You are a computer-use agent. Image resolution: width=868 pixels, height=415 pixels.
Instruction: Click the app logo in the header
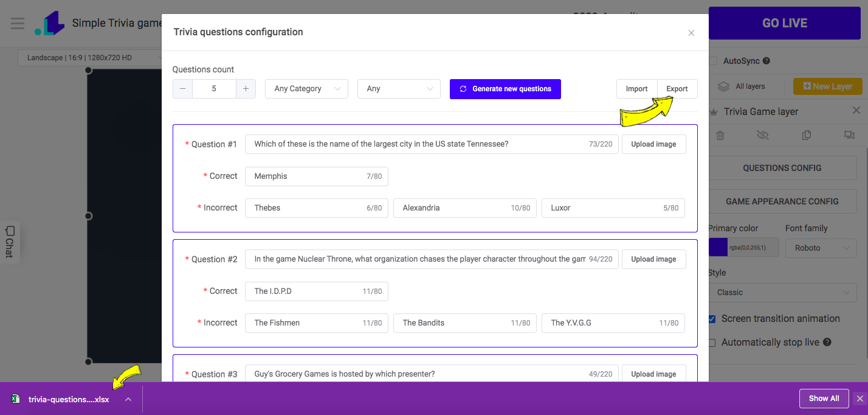49,23
